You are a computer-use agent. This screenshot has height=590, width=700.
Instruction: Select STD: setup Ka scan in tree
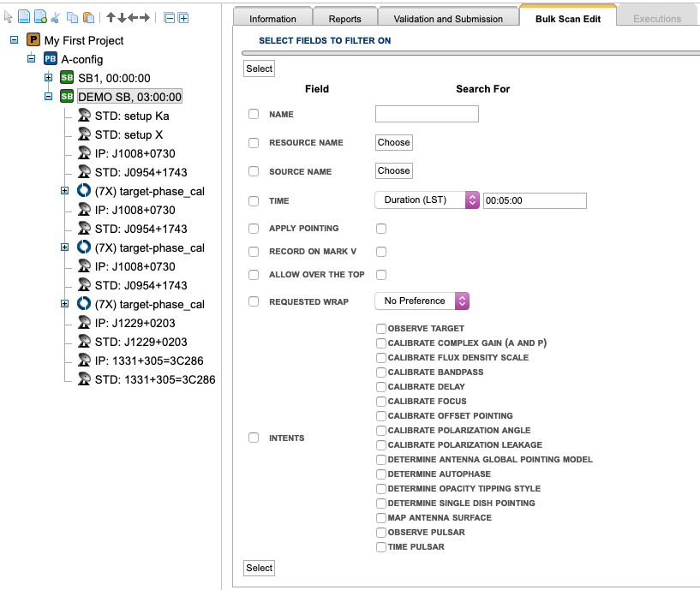(131, 116)
